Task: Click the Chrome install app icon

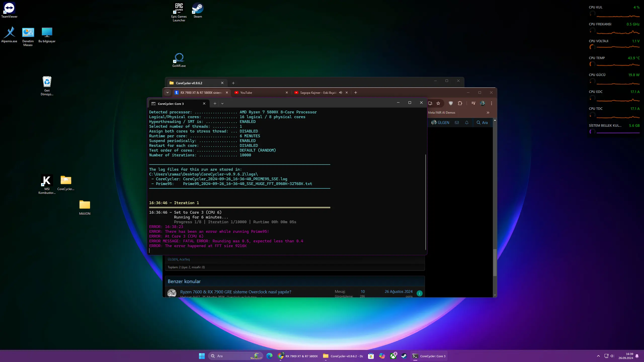Action: coord(430,103)
